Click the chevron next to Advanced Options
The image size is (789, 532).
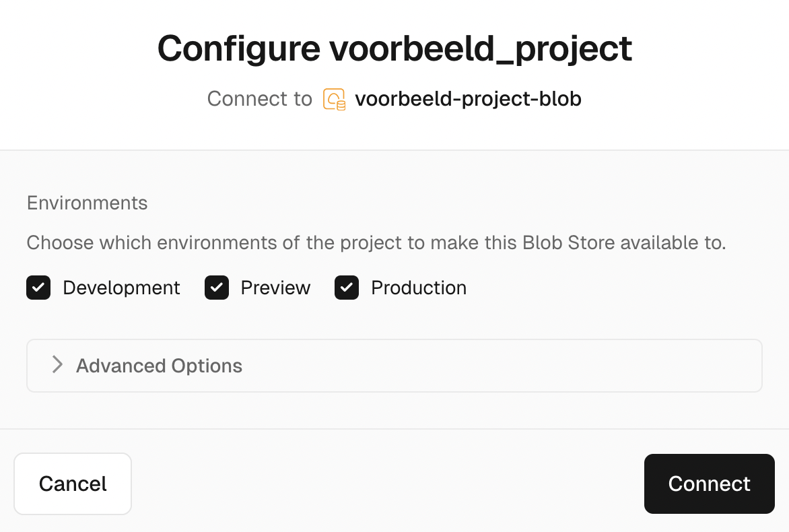tap(57, 365)
